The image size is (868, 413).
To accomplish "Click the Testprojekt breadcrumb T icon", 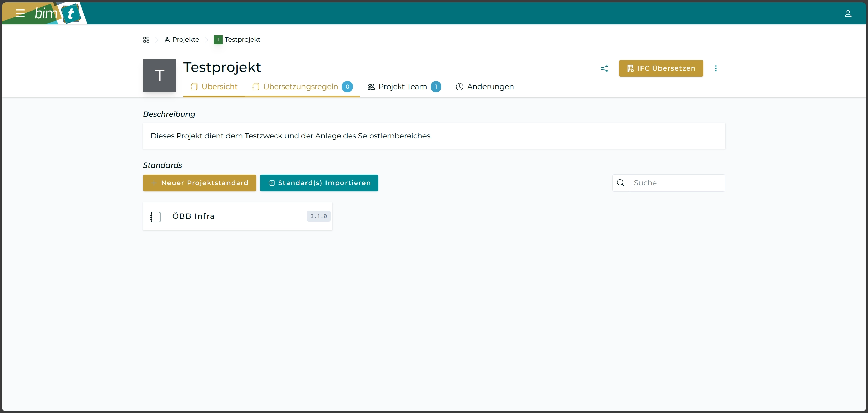I will (218, 39).
